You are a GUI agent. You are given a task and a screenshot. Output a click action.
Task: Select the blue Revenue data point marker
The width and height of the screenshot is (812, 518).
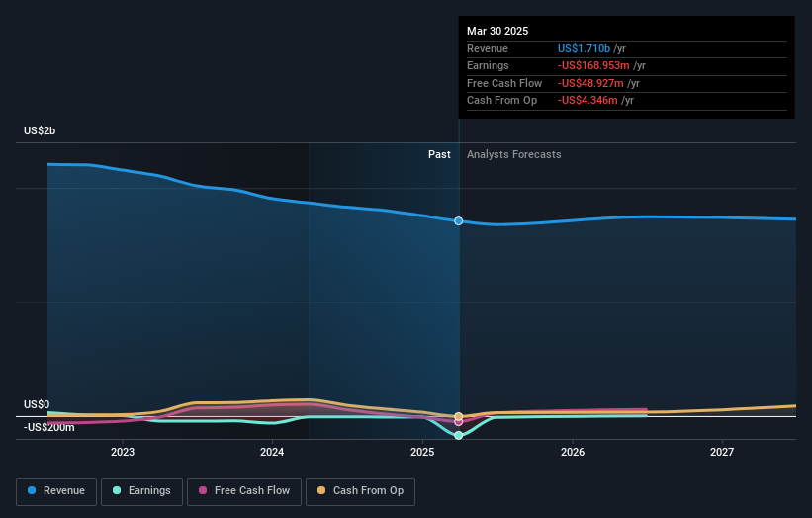click(x=458, y=221)
